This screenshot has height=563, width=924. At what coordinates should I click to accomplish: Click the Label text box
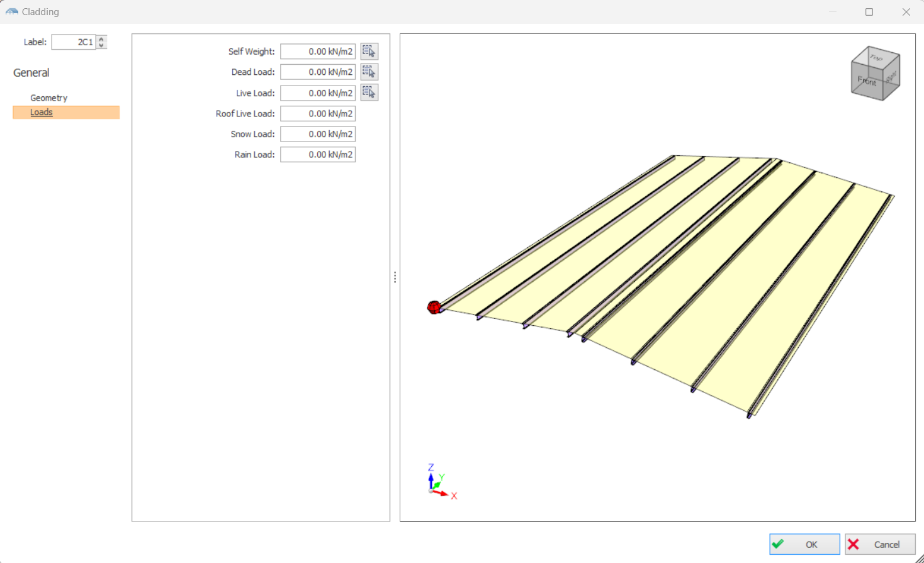pos(73,42)
